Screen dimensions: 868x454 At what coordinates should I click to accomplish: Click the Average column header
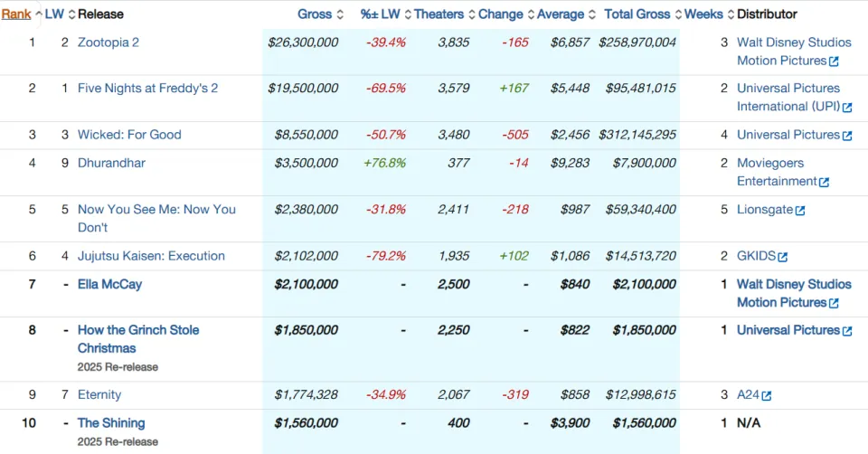click(561, 14)
